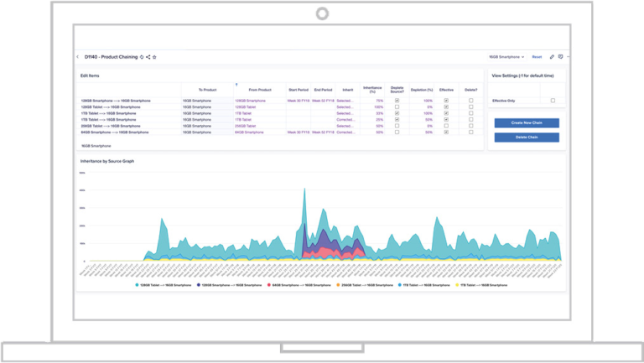
Task: Open the 16GB Smartphone selector dropdown
Action: [x=506, y=57]
